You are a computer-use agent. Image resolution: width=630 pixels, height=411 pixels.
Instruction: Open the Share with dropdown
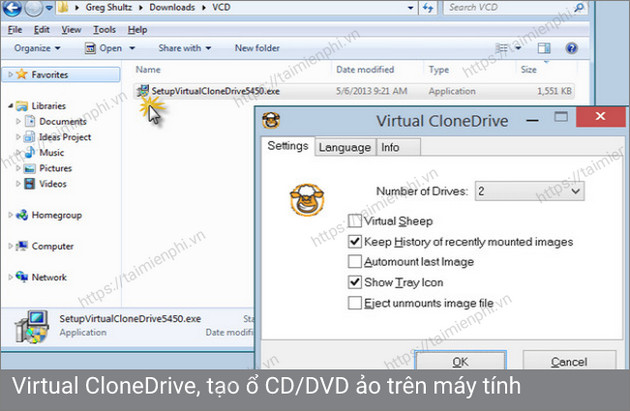pyautogui.click(x=184, y=48)
